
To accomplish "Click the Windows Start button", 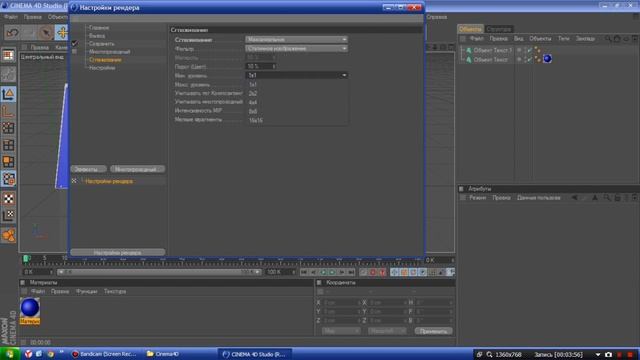I will [9, 354].
